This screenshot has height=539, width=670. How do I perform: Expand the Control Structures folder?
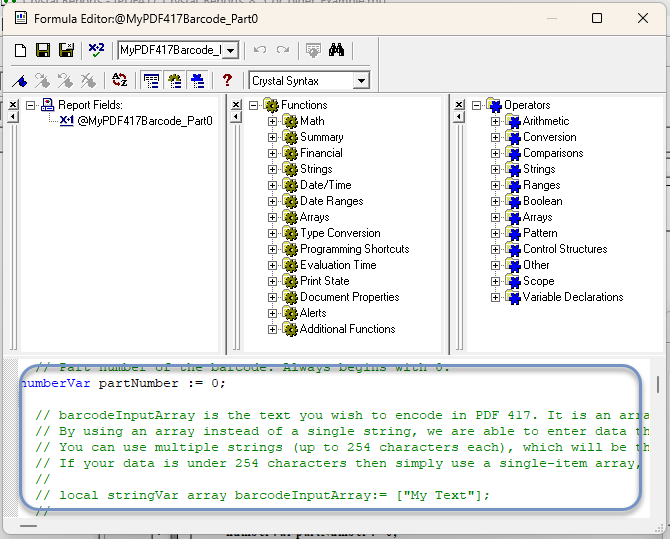coord(495,249)
